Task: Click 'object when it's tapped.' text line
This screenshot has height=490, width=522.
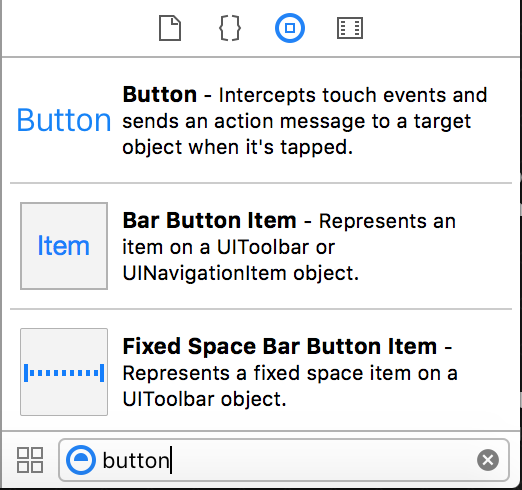Action: tap(237, 147)
